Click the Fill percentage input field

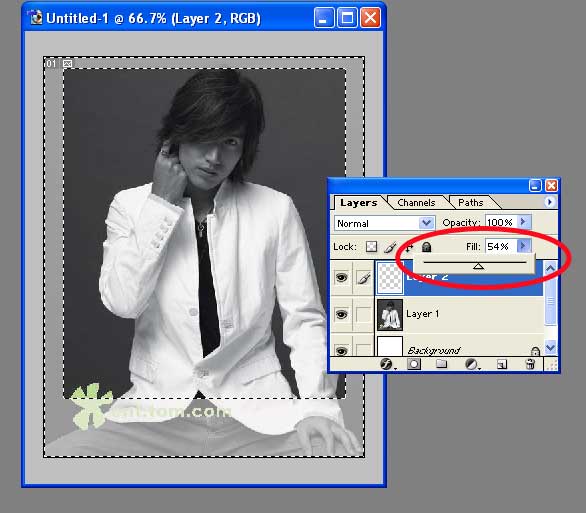(x=501, y=246)
